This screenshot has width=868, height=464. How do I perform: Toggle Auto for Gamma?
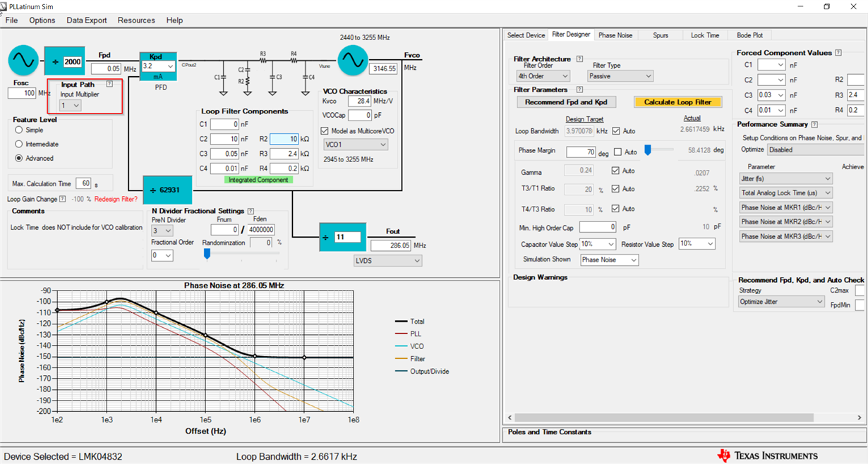tap(616, 171)
